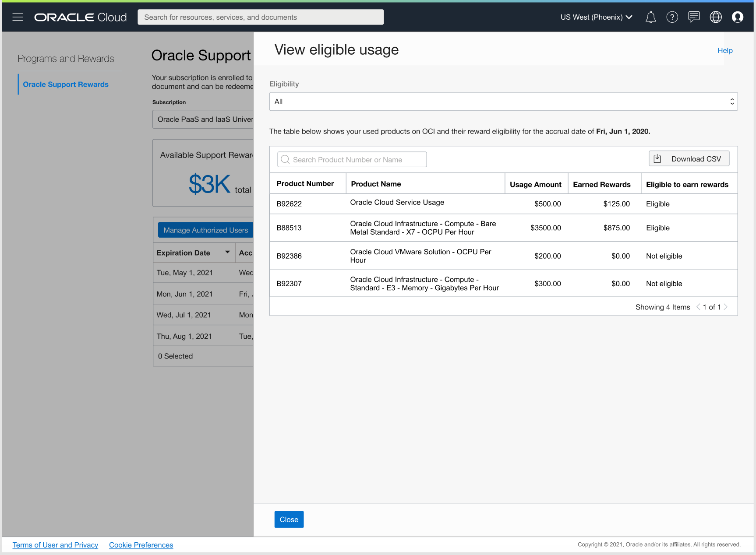This screenshot has height=555, width=756.
Task: Click the Help link above the panel
Action: point(725,50)
